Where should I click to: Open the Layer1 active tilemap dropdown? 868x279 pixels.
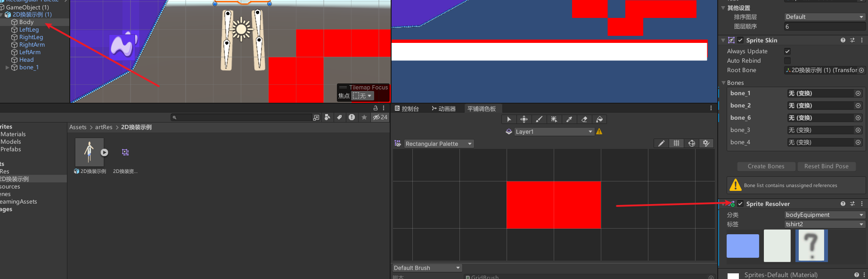tap(554, 132)
